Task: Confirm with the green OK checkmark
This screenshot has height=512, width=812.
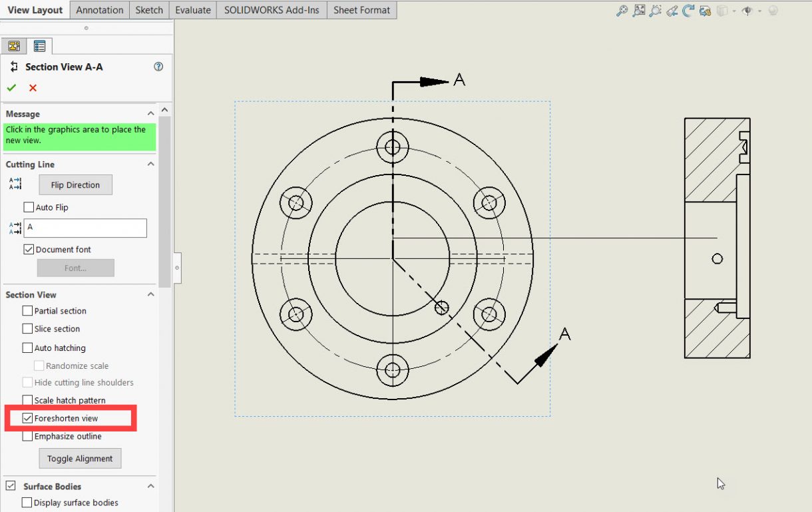Action: tap(11, 88)
